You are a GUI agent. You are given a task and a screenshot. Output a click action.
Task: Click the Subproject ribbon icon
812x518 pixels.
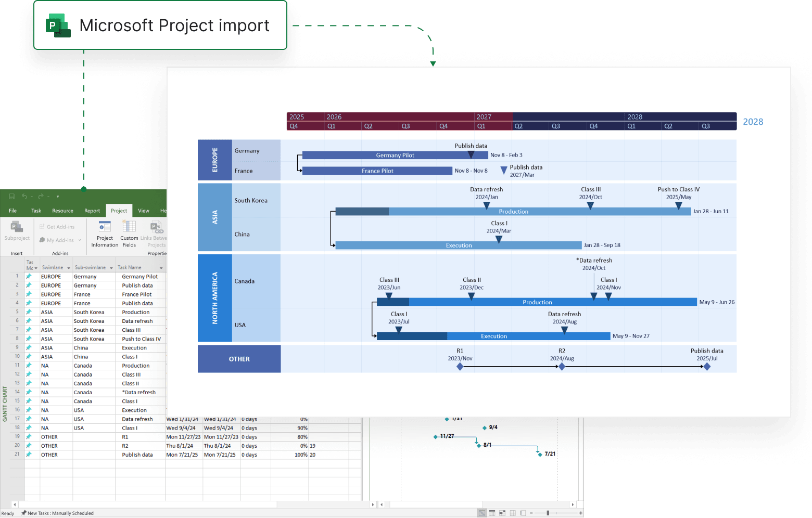[17, 227]
